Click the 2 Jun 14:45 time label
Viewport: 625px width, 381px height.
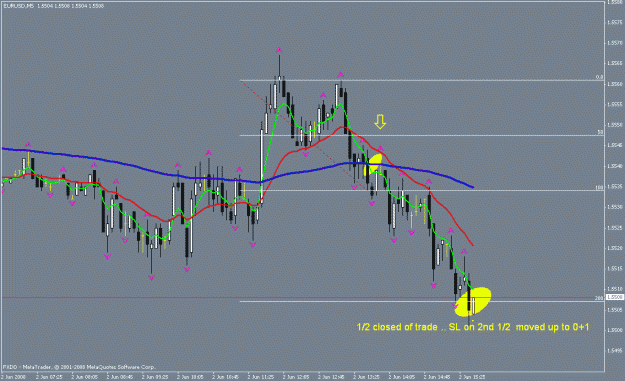pyautogui.click(x=437, y=377)
